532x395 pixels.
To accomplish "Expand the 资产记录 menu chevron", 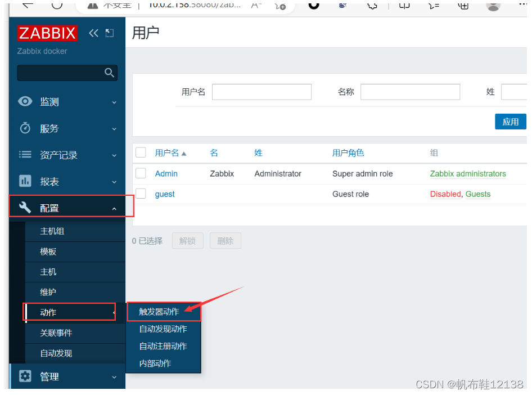I will 114,155.
